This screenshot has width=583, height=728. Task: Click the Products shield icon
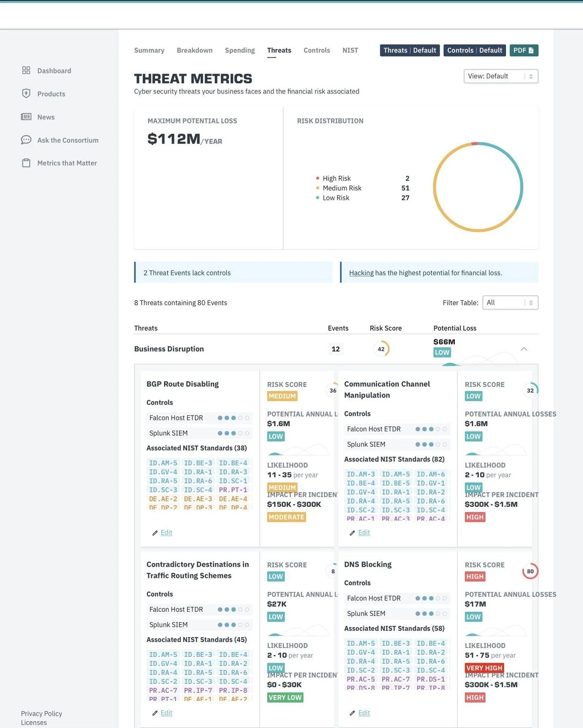pos(26,94)
